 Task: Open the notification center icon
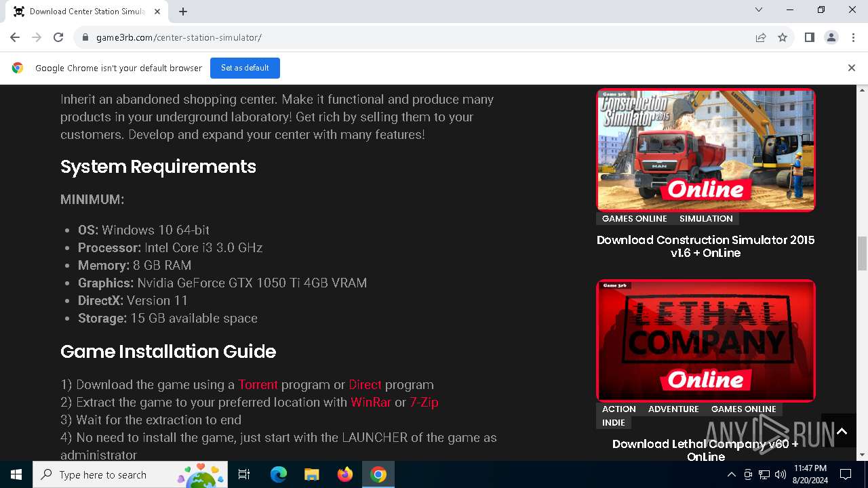846,474
